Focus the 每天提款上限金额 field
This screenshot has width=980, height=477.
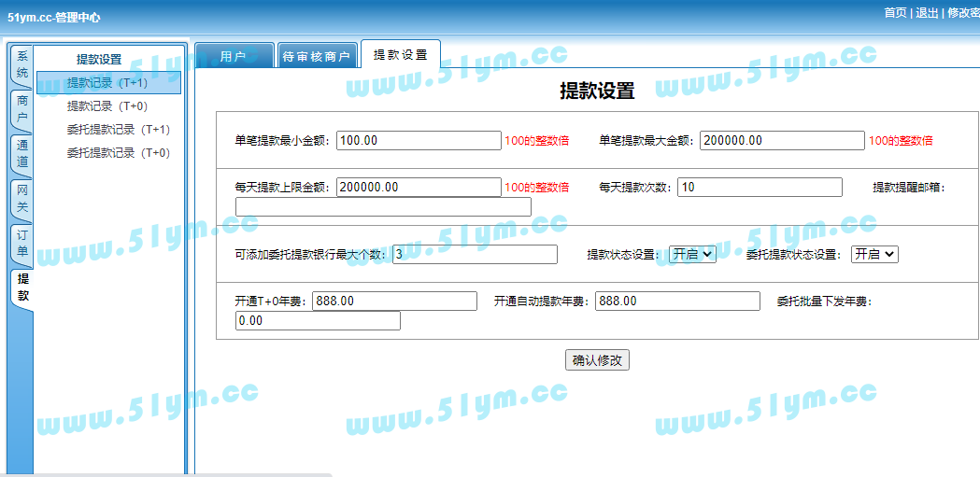pyautogui.click(x=419, y=188)
